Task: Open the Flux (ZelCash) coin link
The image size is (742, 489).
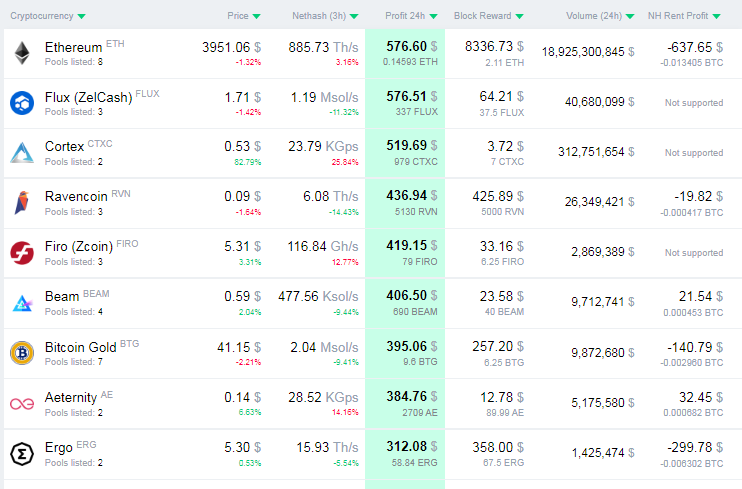Action: [x=88, y=98]
